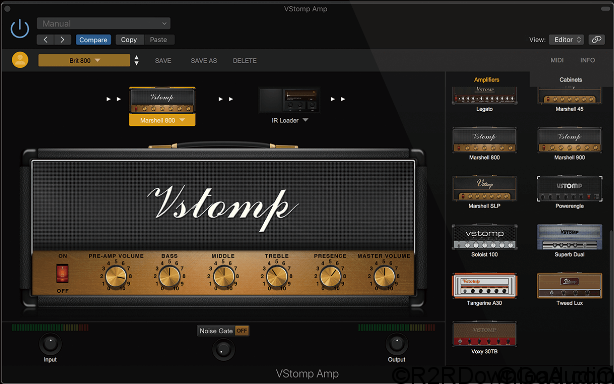Screen dimensions: 614x384
Task: Choose the Powerangle amplifier
Action: 569,192
